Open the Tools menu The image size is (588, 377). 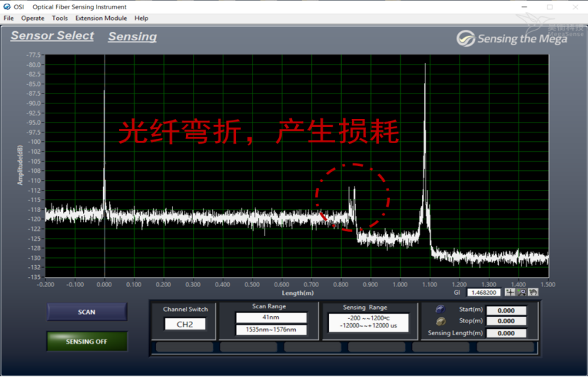[60, 18]
